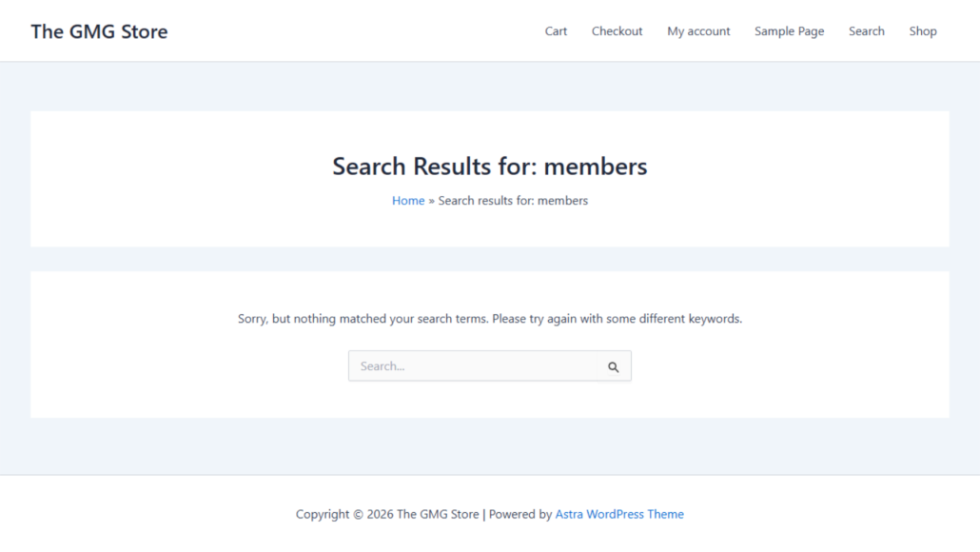Screen dimensions: 980x552
Task: Open the Shop menu item
Action: [x=923, y=31]
